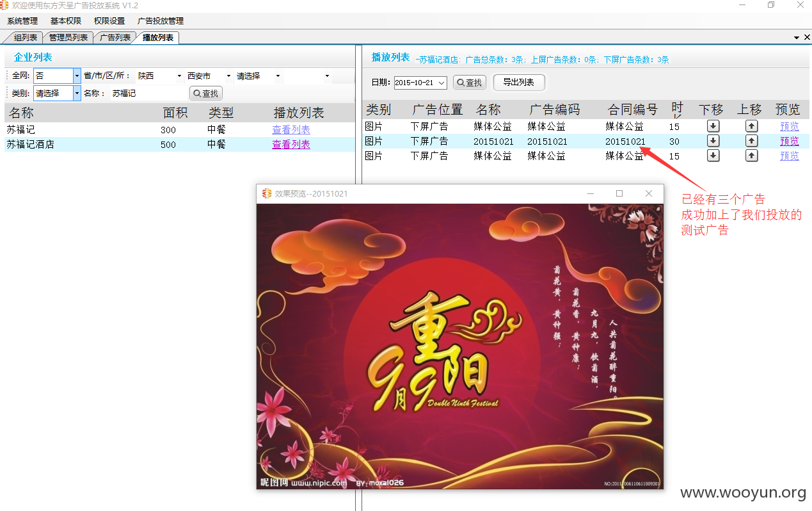Click area value 300 for 苏福记
Image resolution: width=812 pixels, height=511 pixels.
(x=168, y=130)
